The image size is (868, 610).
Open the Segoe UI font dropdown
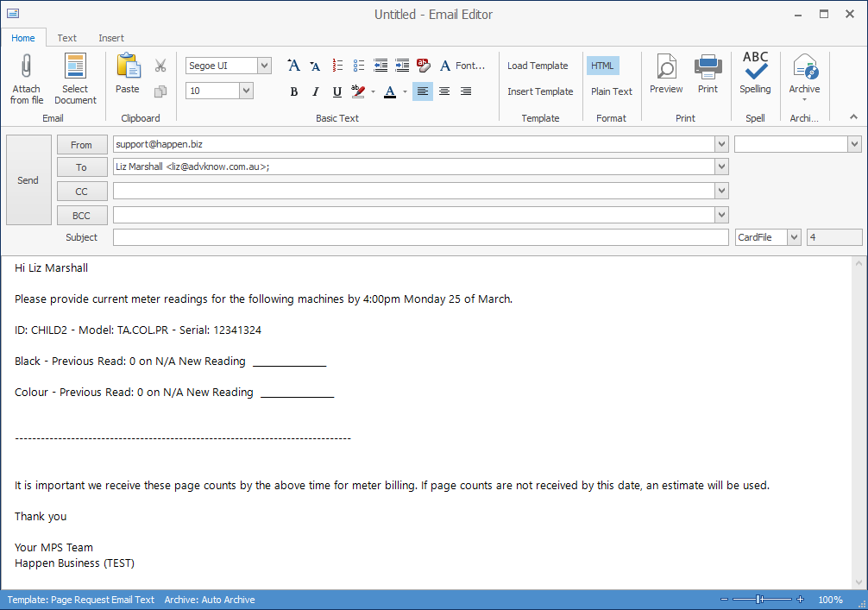227,65
